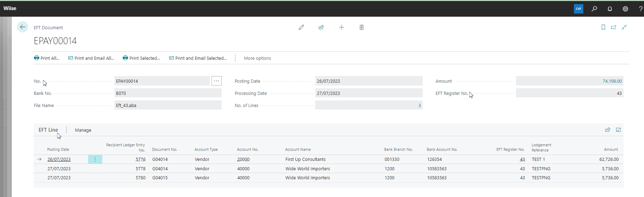The width and height of the screenshot is (644, 197).
Task: Click Print and Email Selected
Action: pos(198,58)
